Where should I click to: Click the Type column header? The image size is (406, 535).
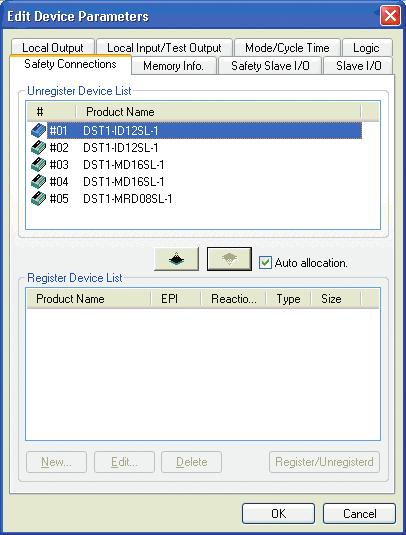(x=289, y=299)
